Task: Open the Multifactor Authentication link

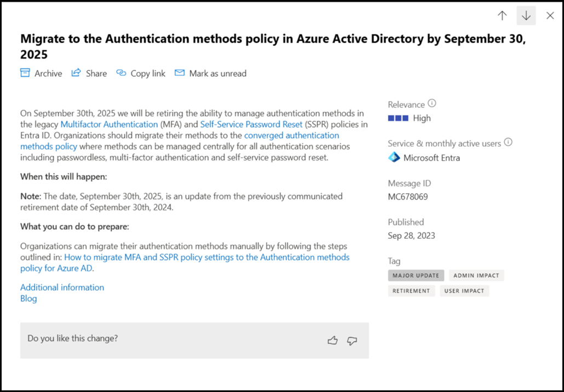Action: click(x=109, y=124)
